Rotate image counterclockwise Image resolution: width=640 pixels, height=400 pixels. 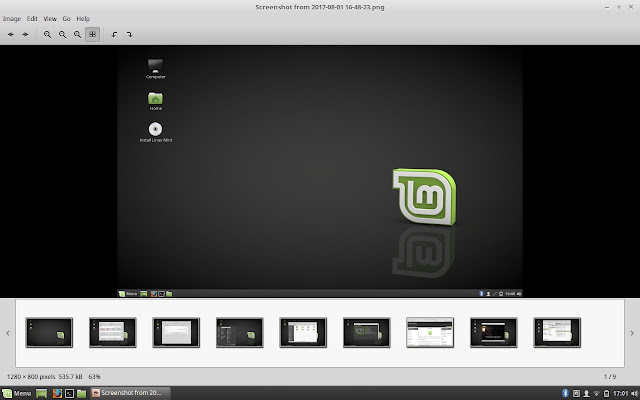coord(114,35)
